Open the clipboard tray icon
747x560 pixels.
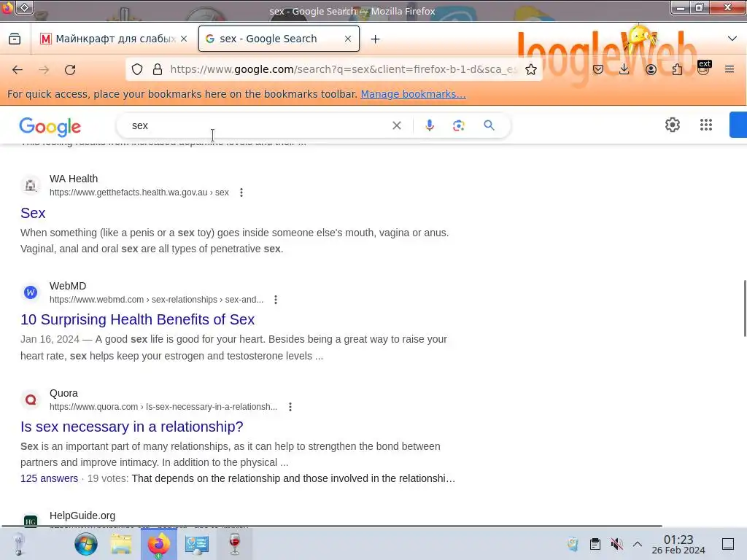(595, 544)
